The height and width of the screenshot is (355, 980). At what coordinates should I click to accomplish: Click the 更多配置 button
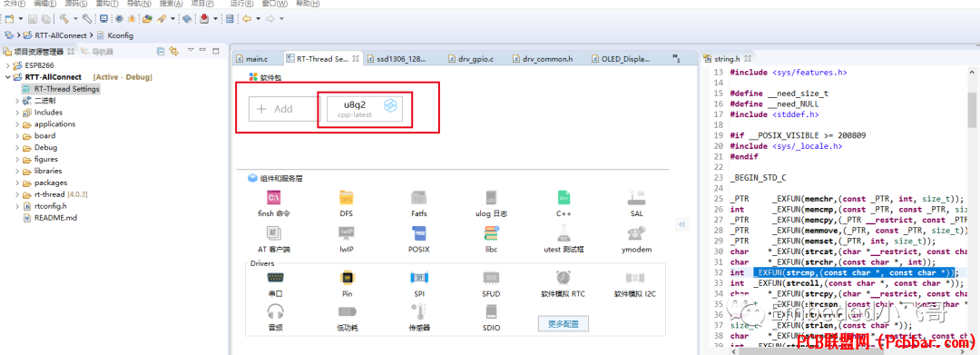pos(563,324)
